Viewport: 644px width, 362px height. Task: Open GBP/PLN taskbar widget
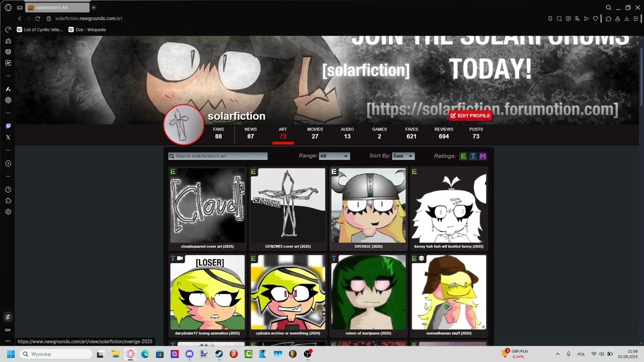(516, 354)
